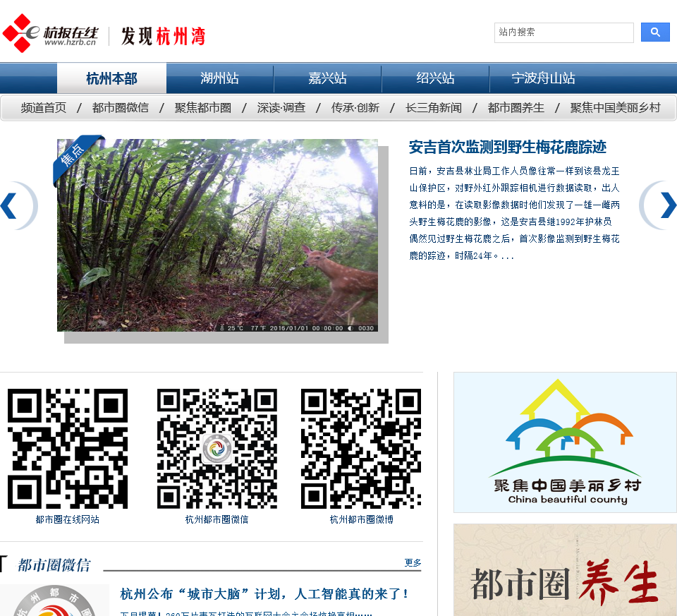Image resolution: width=677 pixels, height=616 pixels.
Task: Open 长三角新闻 submenu item
Action: 434,107
